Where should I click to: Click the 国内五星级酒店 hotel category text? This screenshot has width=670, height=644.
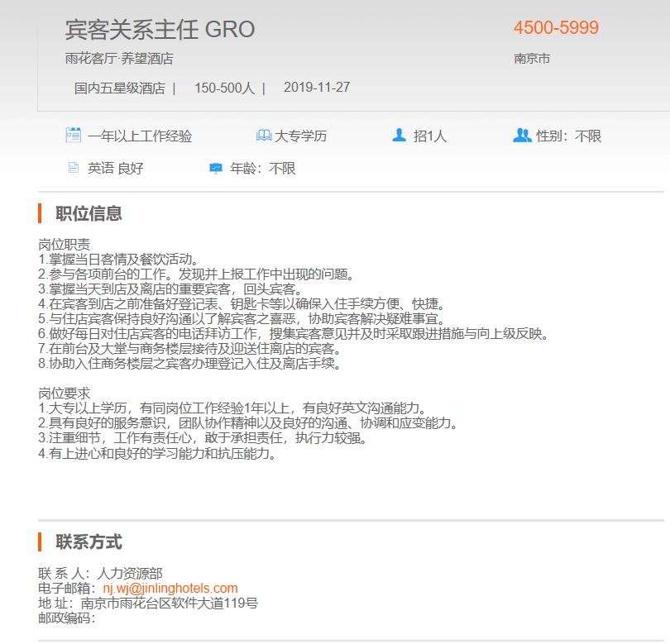pos(120,88)
